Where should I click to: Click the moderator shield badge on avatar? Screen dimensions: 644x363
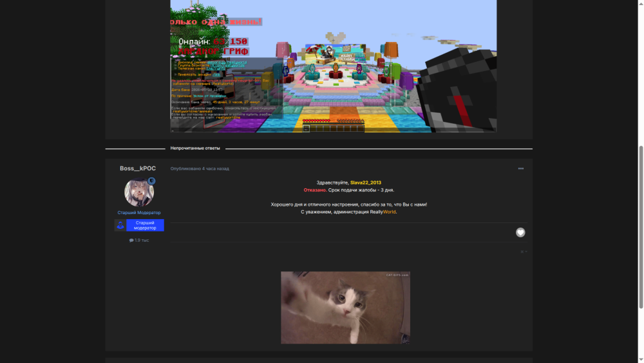pos(151,181)
